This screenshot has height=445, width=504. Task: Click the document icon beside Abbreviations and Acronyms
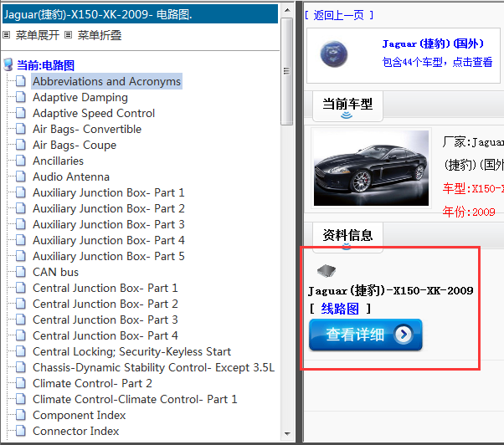coord(21,81)
